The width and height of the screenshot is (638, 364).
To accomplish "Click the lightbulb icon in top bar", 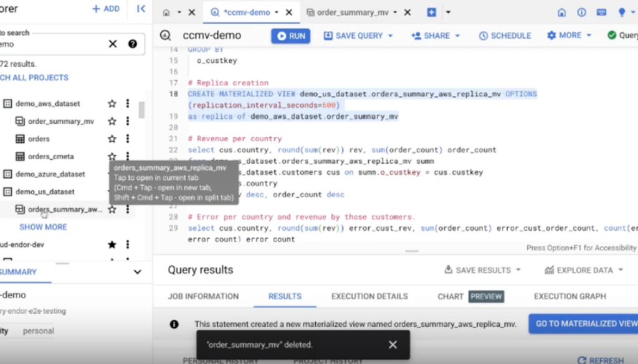I will tap(621, 12).
